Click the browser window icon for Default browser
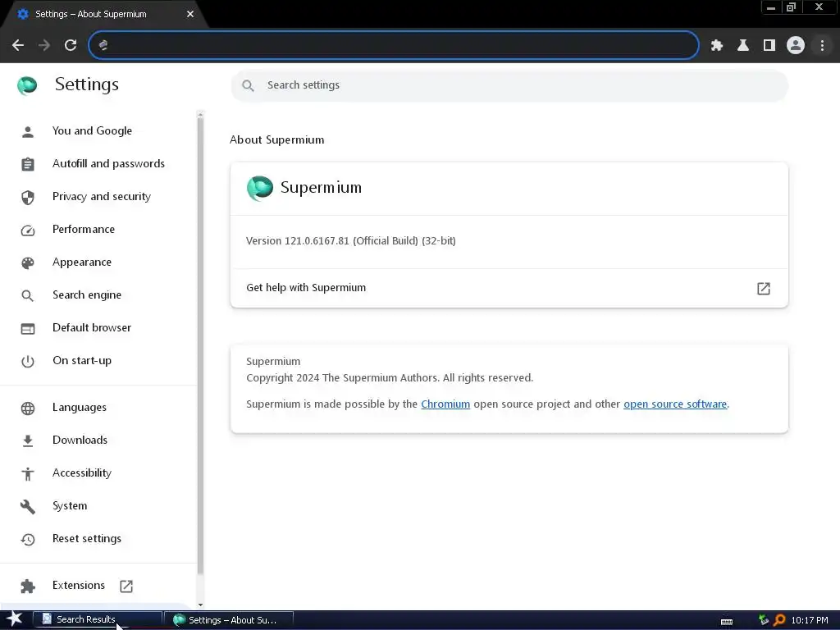Image resolution: width=840 pixels, height=630 pixels. tap(28, 329)
